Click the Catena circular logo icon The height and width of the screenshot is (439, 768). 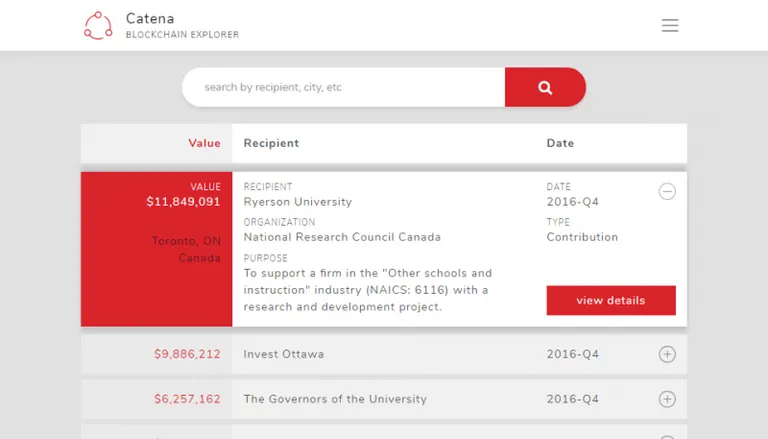click(x=98, y=25)
